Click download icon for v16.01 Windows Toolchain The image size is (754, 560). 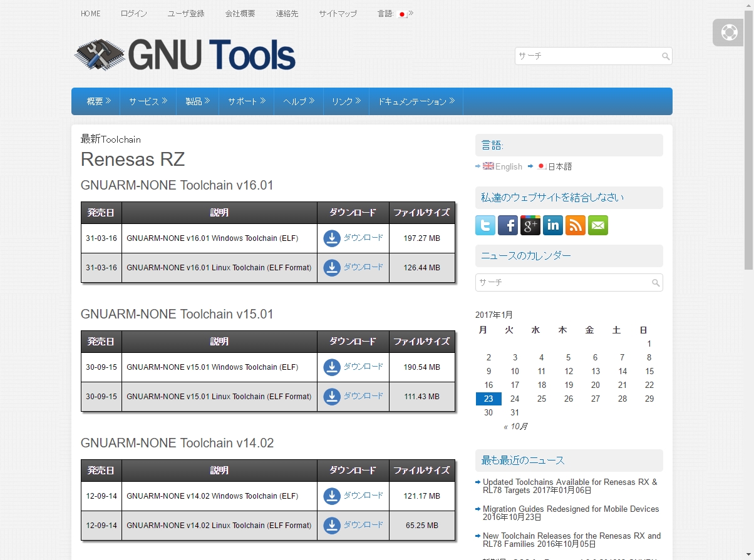332,238
